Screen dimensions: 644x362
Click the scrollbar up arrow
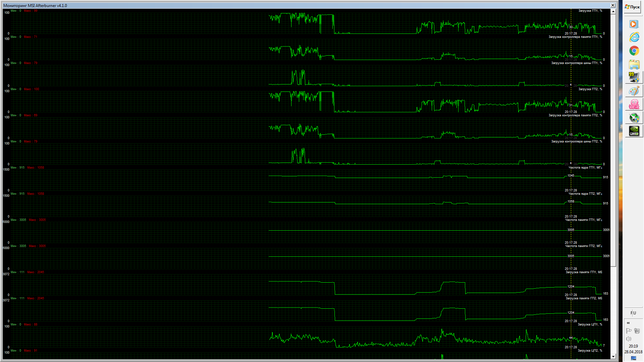pyautogui.click(x=613, y=11)
